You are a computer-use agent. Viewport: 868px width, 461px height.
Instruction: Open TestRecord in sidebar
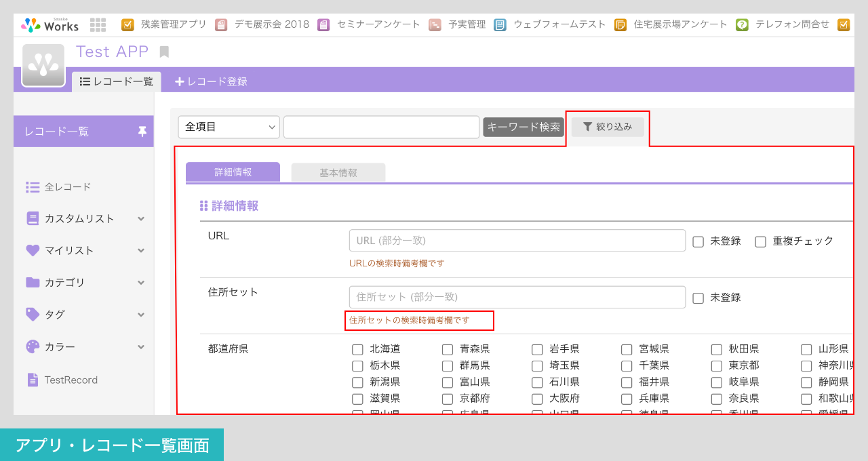(71, 380)
